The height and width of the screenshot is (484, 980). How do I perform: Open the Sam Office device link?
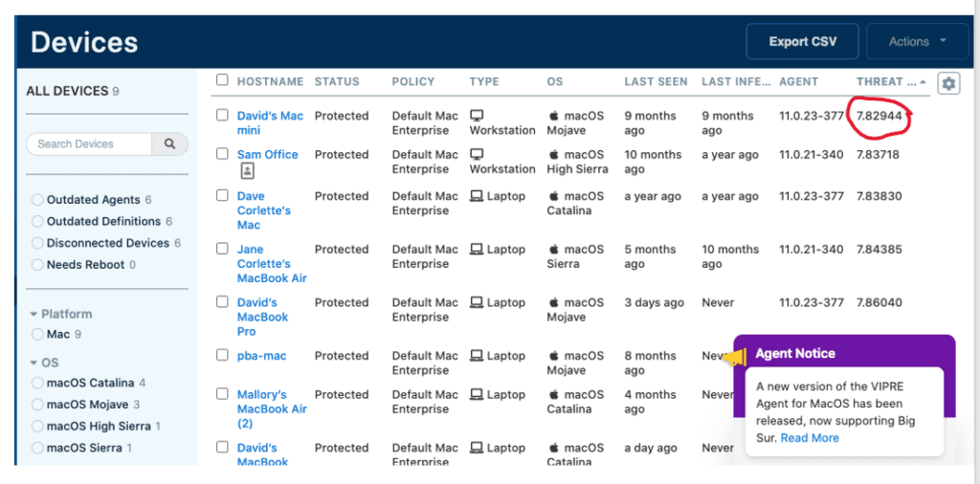click(x=268, y=154)
